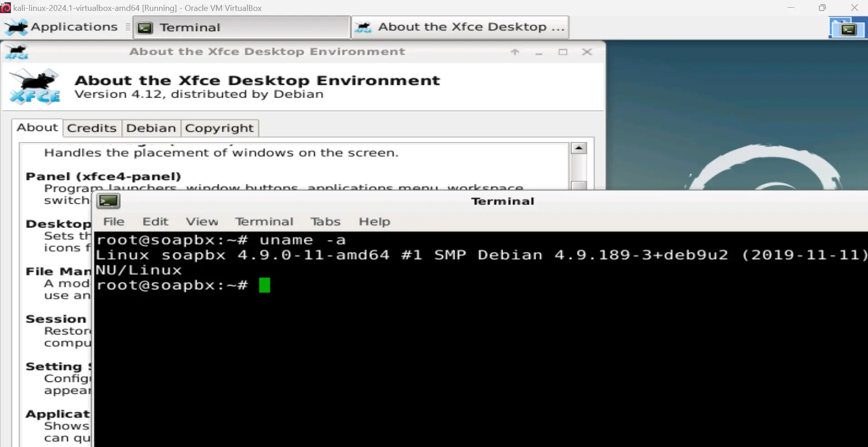868x447 pixels.
Task: Open the Debian tab
Action: 151,128
